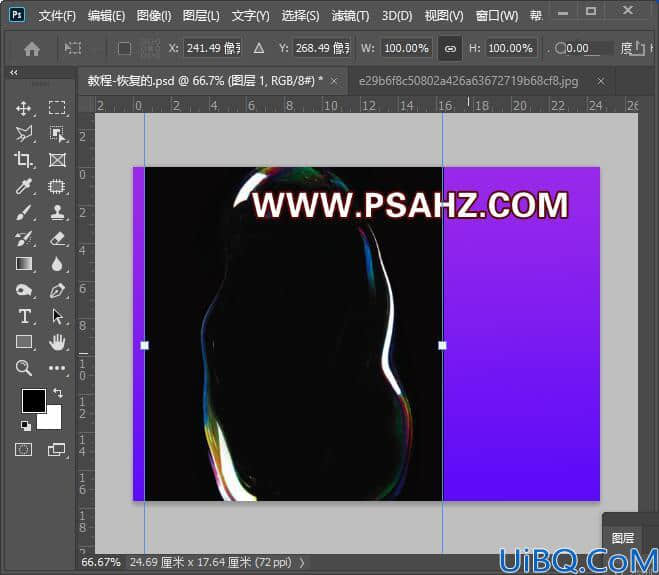This screenshot has width=659, height=575.
Task: Reset to default black and white colors
Action: 26,426
